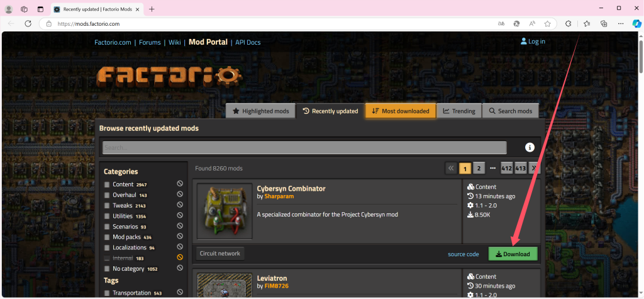The height and width of the screenshot is (299, 644).
Task: Click the translate page icon
Action: point(501,24)
